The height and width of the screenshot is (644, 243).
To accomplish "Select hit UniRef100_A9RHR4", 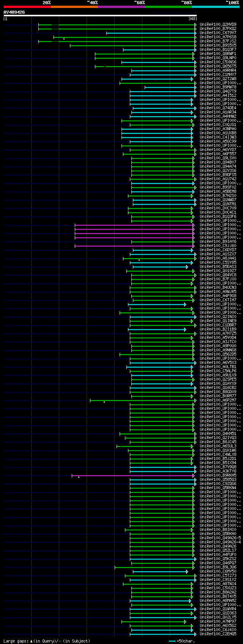I will (218, 71).
